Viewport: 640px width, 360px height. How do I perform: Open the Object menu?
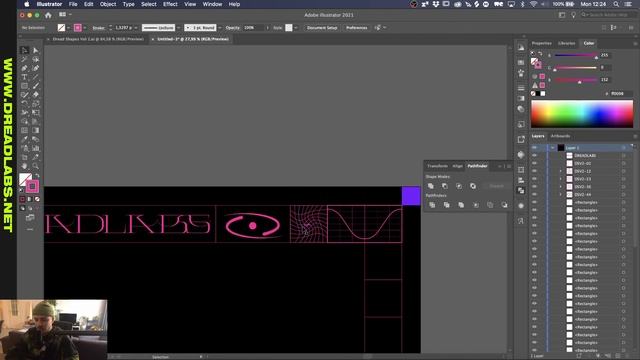[108, 4]
